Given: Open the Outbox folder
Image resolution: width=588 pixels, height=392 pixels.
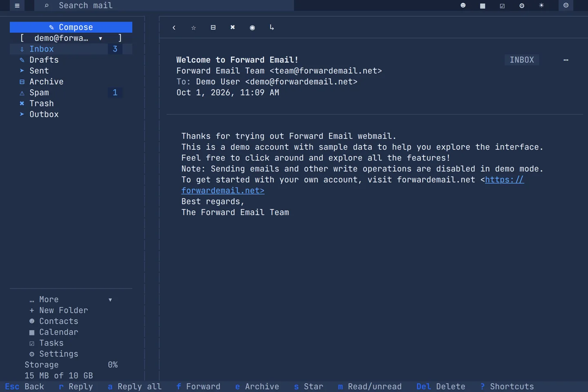Looking at the screenshot, I should [x=71, y=114].
